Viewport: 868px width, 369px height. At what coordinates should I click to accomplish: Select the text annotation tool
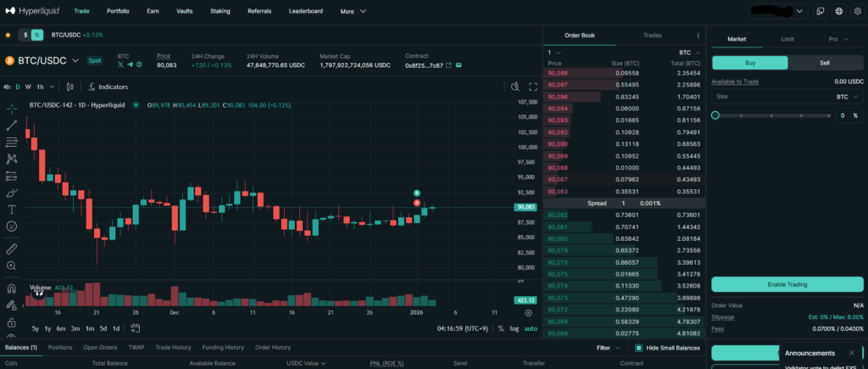(12, 209)
